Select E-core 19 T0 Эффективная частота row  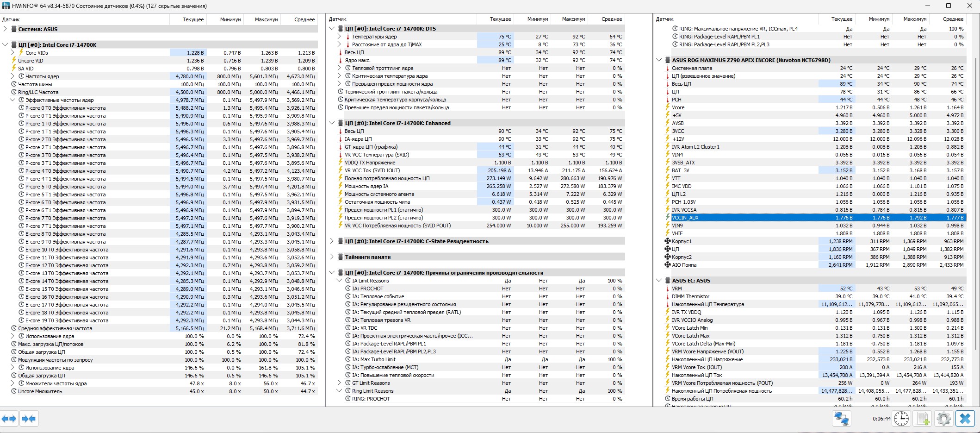pos(167,320)
